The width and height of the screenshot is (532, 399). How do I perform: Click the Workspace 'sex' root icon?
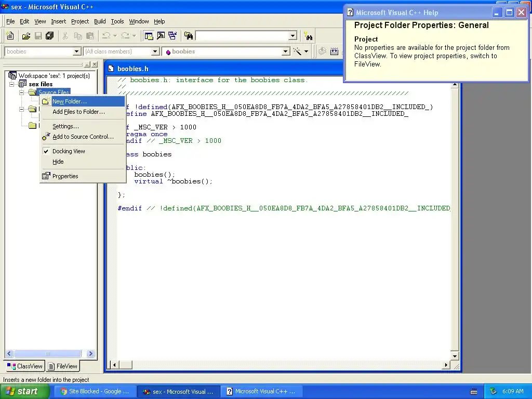tap(12, 75)
